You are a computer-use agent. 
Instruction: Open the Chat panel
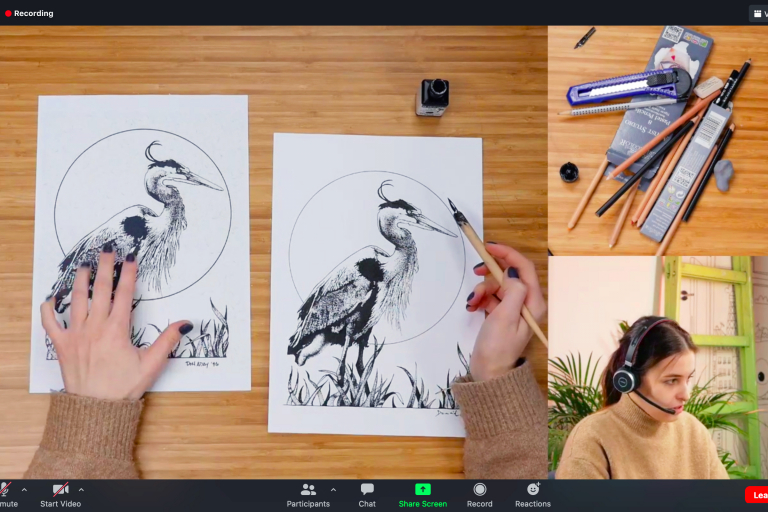(367, 489)
